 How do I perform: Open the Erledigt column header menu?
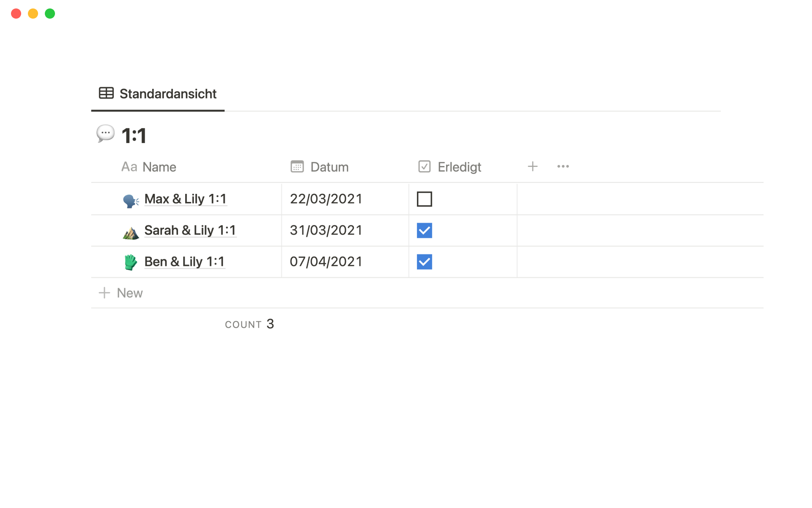click(459, 167)
